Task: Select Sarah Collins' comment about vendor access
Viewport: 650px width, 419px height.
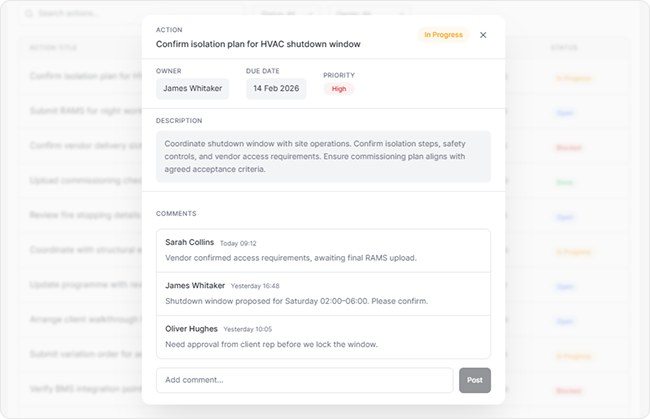Action: pyautogui.click(x=323, y=250)
